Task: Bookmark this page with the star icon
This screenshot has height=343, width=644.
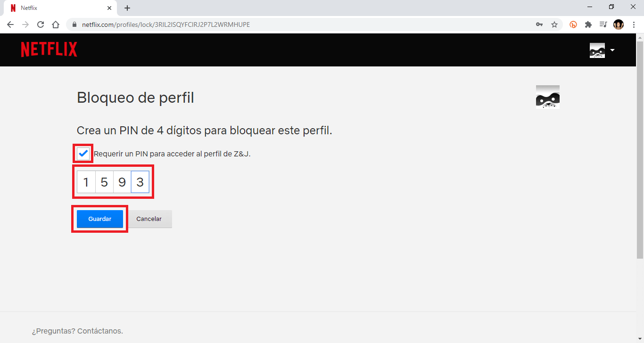Action: pos(554,24)
